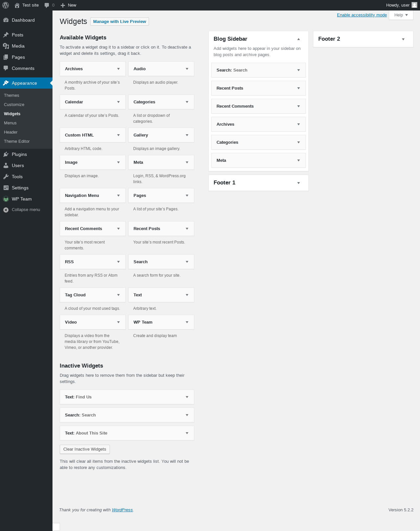Click the Posts pushpin icon
The image size is (420, 531).
click(6, 35)
